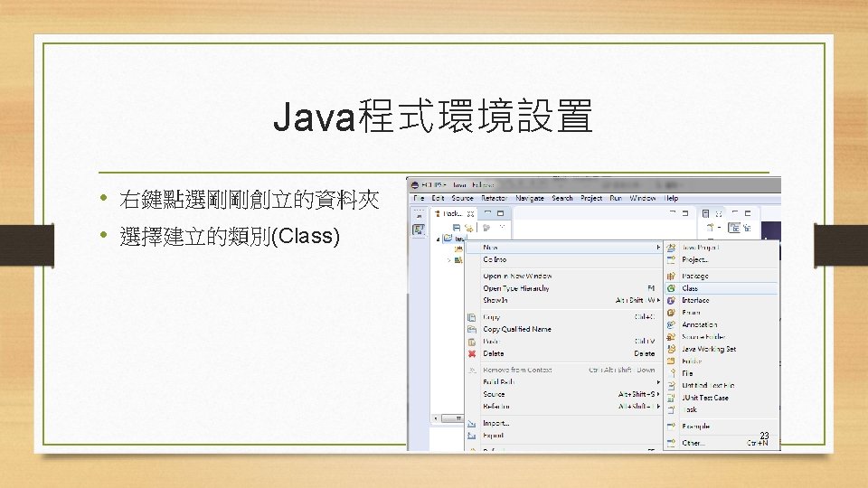The height and width of the screenshot is (488, 868).
Task: Maximize the Package Explorer view
Action: (500, 213)
